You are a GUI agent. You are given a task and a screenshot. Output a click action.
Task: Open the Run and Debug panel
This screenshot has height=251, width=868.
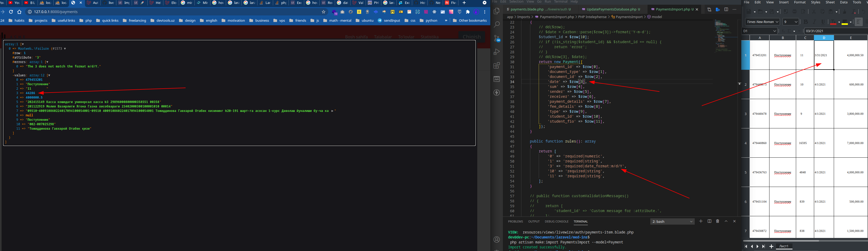pos(496,52)
